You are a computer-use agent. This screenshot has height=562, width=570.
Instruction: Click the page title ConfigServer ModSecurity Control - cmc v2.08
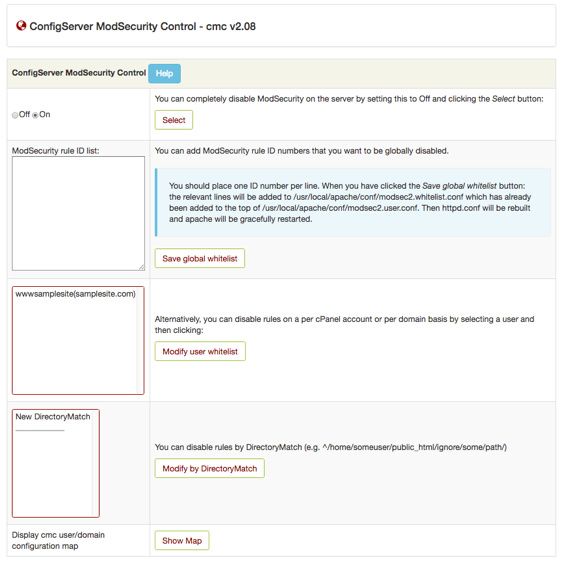click(142, 26)
